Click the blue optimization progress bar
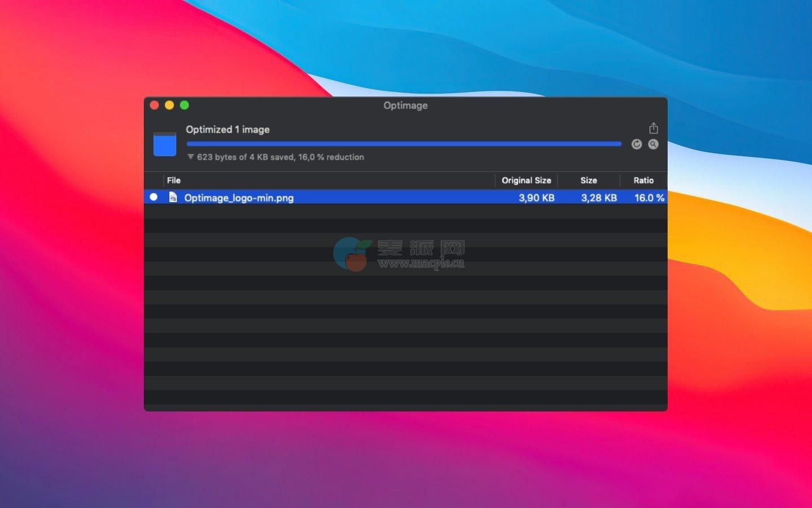The height and width of the screenshot is (508, 812). tap(404, 144)
